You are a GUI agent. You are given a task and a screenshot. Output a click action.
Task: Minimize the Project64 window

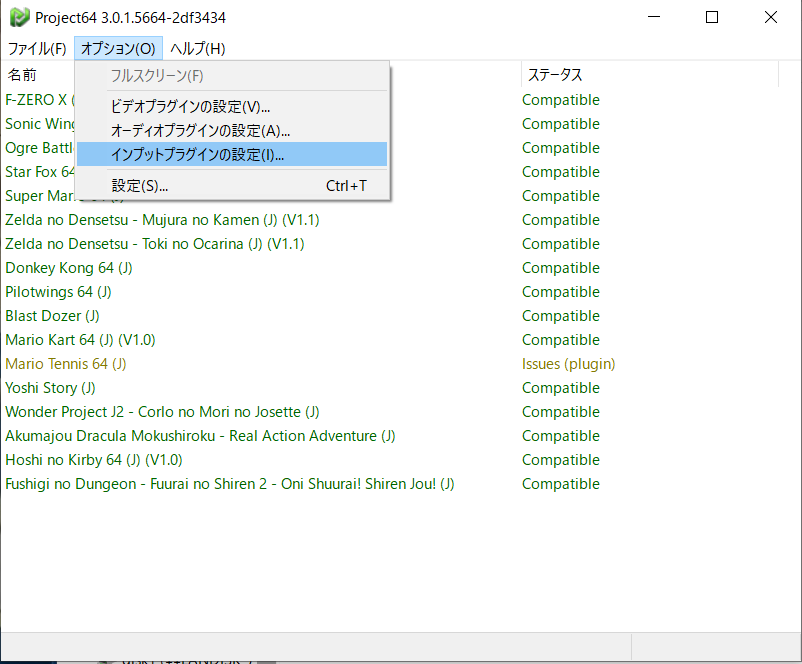(654, 17)
